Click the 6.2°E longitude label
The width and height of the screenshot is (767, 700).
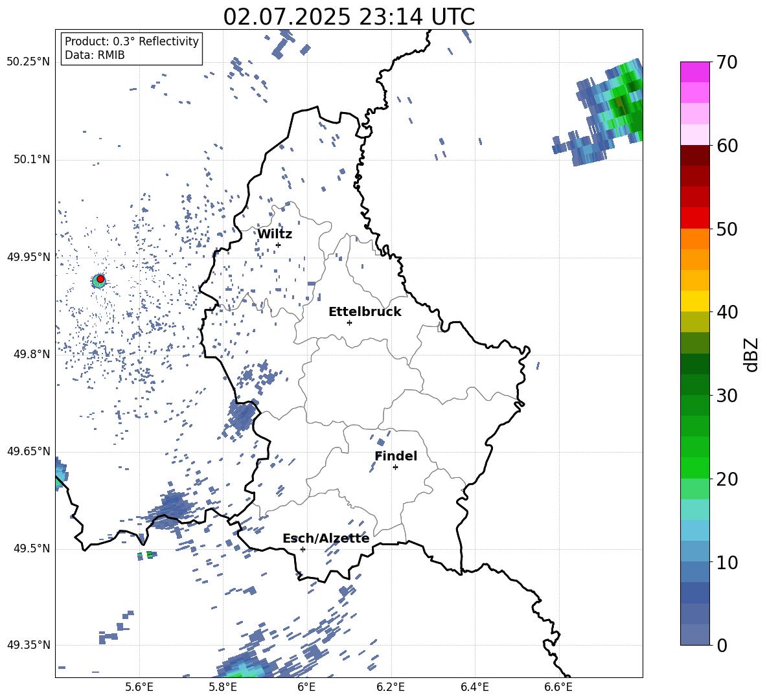(391, 687)
